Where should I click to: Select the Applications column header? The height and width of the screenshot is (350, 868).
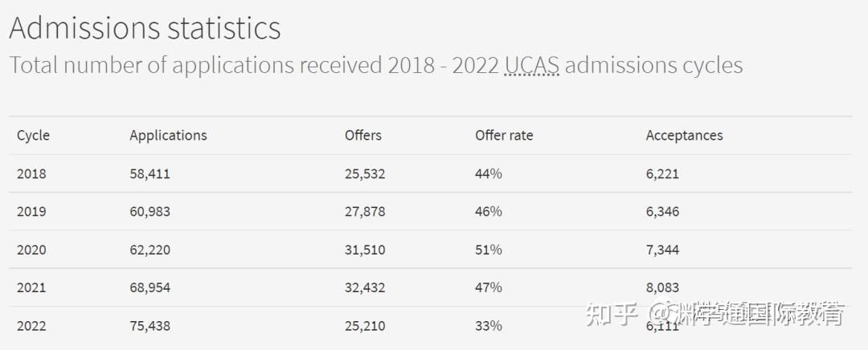(x=168, y=136)
